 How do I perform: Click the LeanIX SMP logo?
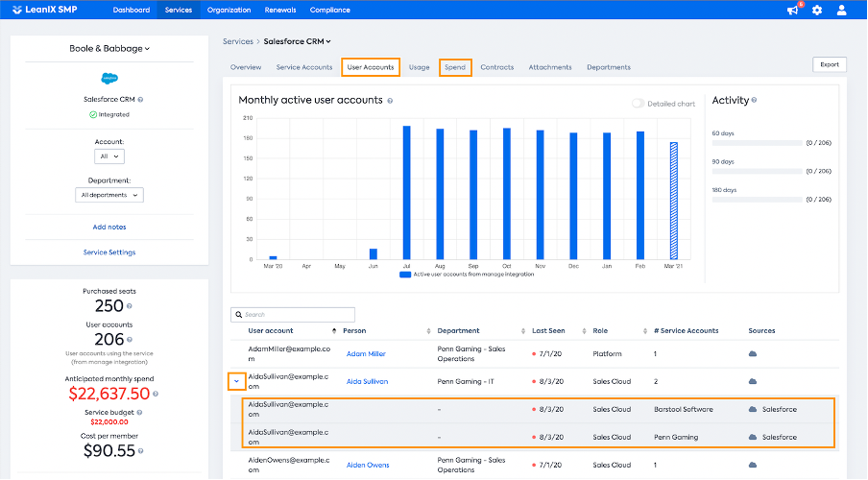(x=45, y=10)
